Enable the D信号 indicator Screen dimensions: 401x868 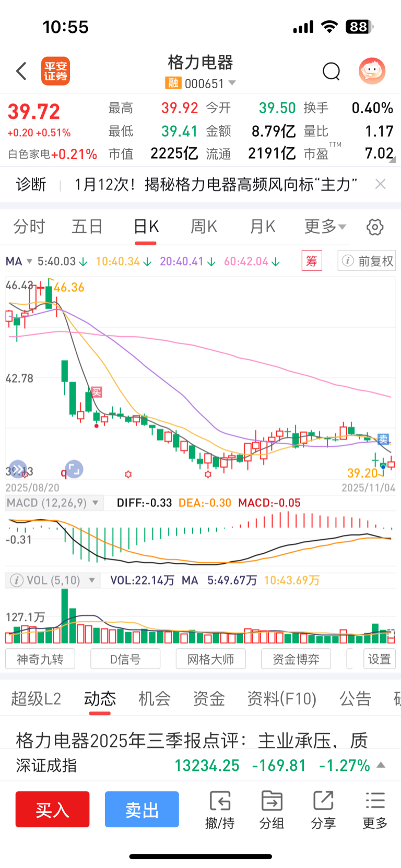(x=125, y=659)
